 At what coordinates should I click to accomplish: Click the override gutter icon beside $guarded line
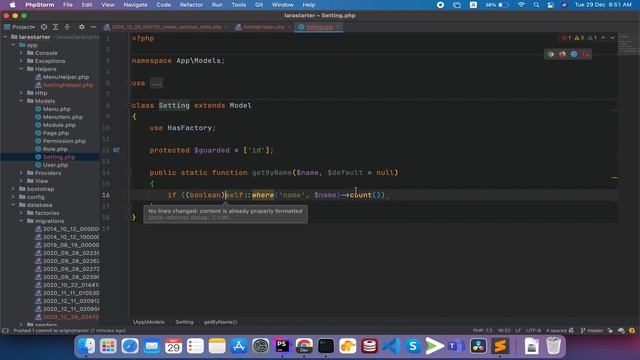[116, 150]
